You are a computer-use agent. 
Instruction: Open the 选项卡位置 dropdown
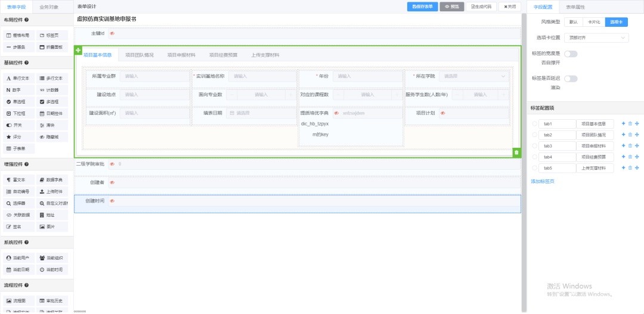596,38
